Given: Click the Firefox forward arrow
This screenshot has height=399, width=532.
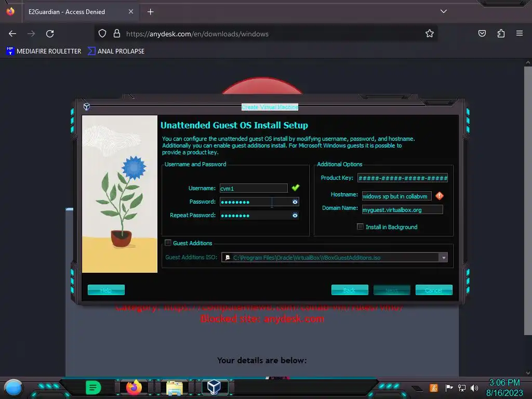Looking at the screenshot, I should [31, 34].
